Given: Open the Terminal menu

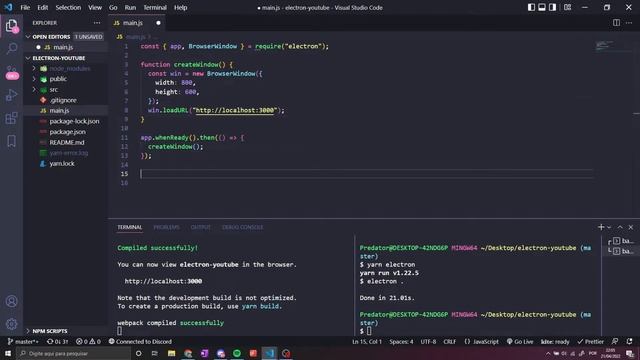Looking at the screenshot, I should click(155, 7).
